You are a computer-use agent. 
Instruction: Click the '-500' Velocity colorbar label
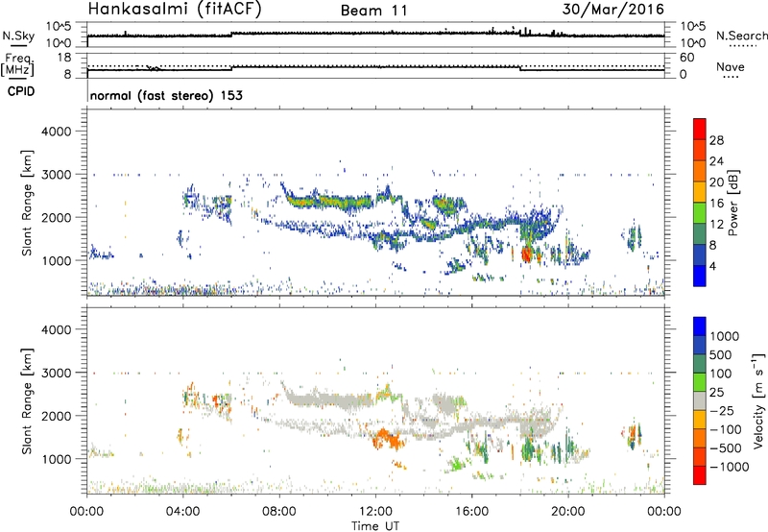point(726,448)
